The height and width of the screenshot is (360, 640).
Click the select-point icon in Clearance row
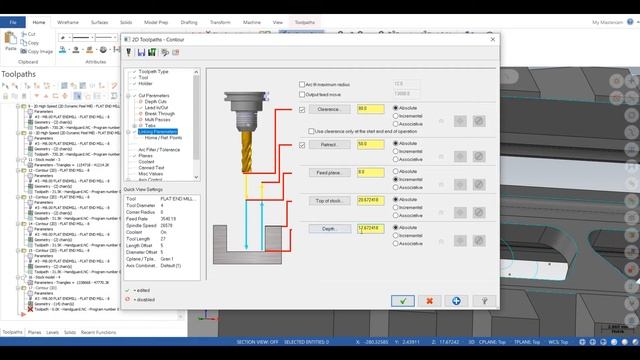pyautogui.click(x=460, y=121)
